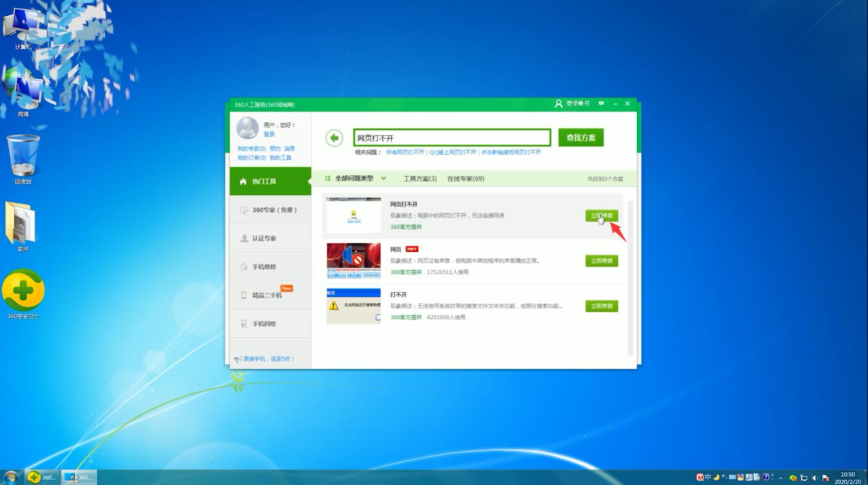This screenshot has height=485, width=868.
Task: Click the Action Center flag icon
Action: click(x=825, y=478)
